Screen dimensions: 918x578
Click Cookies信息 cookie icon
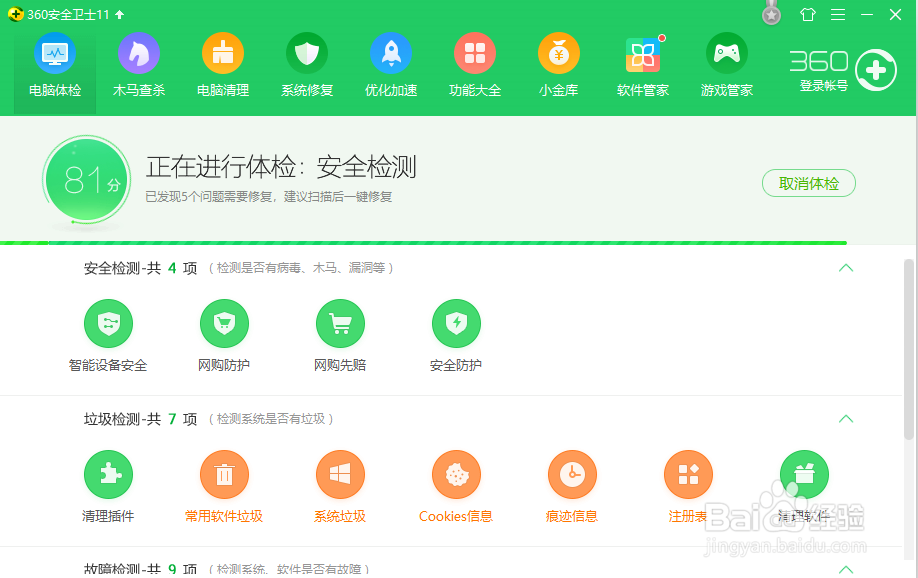(x=456, y=474)
